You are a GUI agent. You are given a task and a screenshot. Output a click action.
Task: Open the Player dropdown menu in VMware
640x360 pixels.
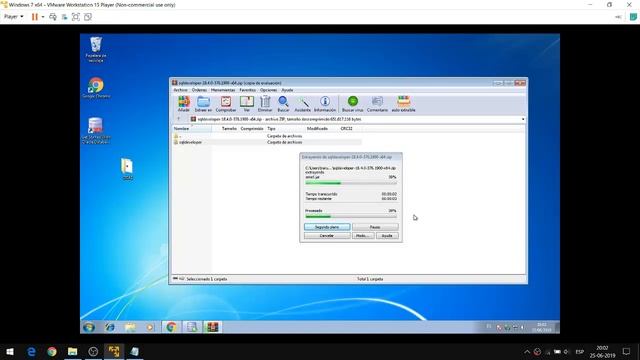(13, 17)
